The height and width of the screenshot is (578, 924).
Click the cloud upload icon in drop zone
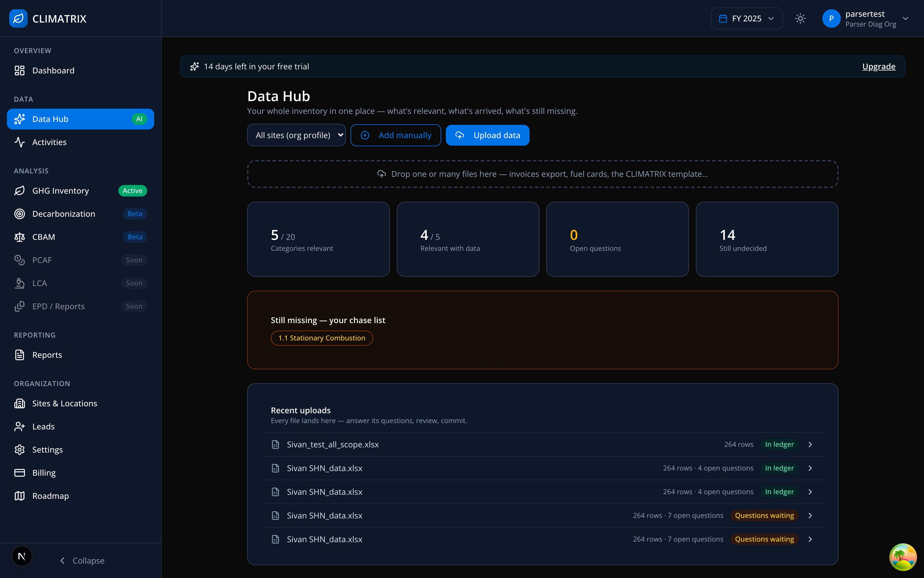click(381, 174)
